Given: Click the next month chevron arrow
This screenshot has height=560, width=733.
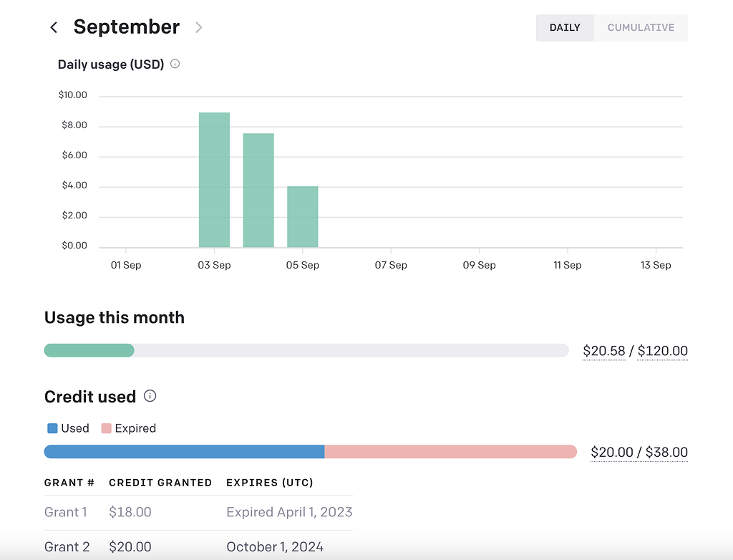Looking at the screenshot, I should [x=198, y=27].
